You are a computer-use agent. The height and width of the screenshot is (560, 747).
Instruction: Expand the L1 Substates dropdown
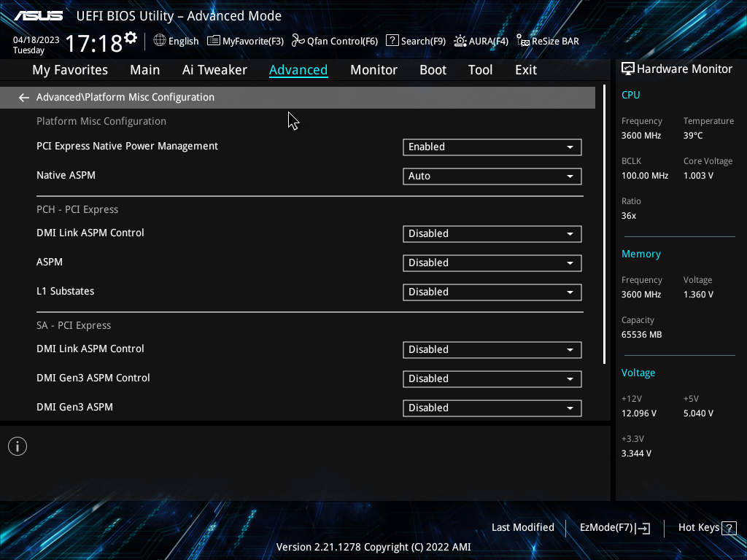click(x=492, y=292)
